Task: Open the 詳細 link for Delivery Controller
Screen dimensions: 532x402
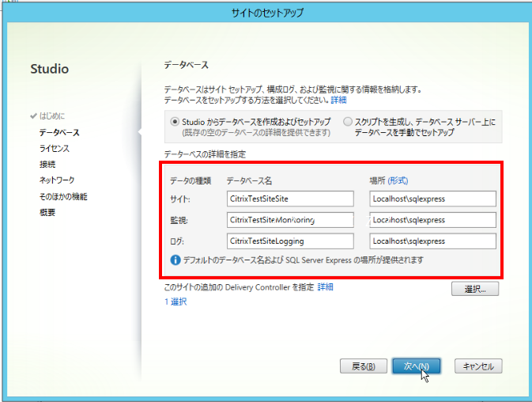Action: pyautogui.click(x=325, y=287)
